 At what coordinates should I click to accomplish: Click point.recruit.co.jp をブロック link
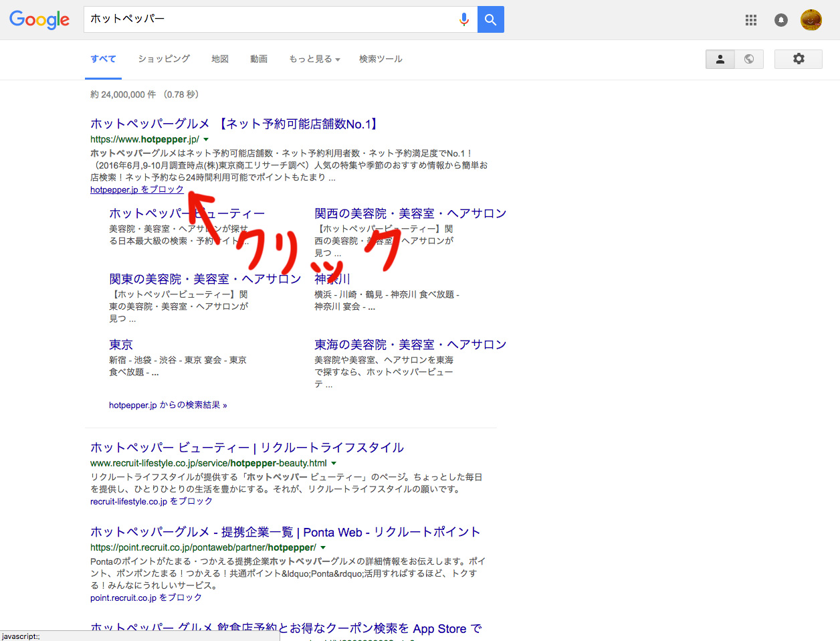(x=146, y=598)
